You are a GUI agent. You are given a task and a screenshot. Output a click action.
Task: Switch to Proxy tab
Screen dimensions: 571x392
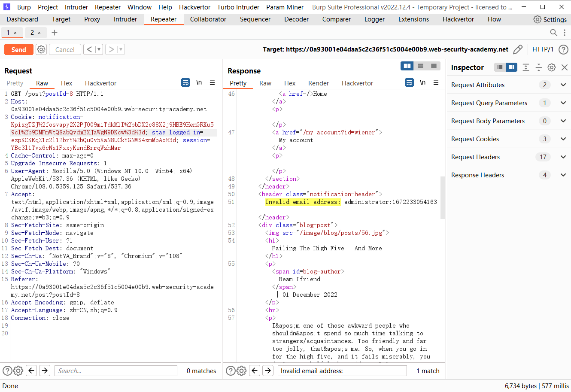tap(92, 19)
